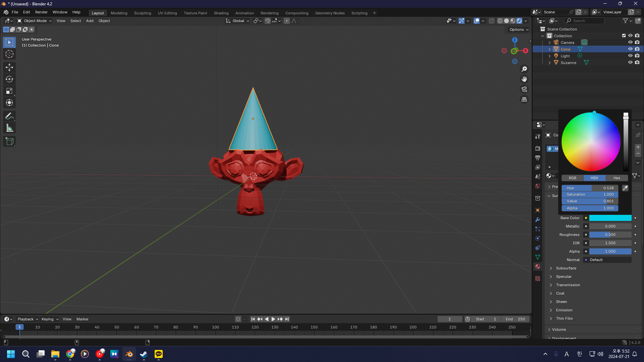Click the Base Color cyan swatch
This screenshot has height=362, width=644.
click(x=610, y=218)
